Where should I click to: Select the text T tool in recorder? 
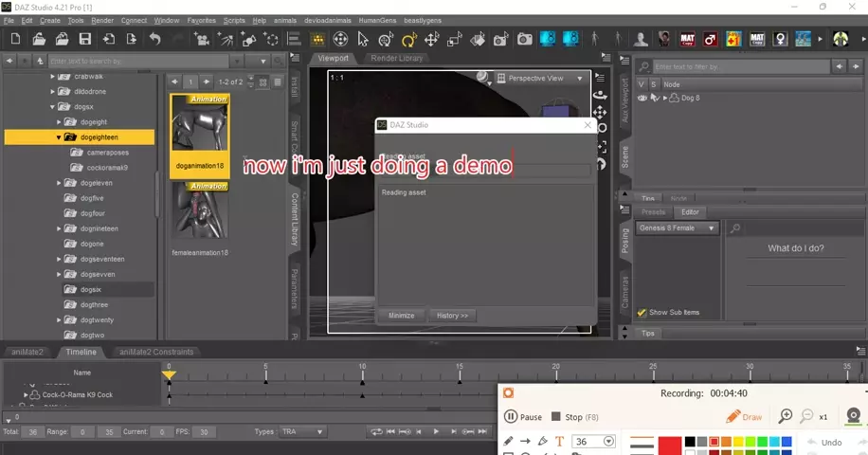(559, 442)
